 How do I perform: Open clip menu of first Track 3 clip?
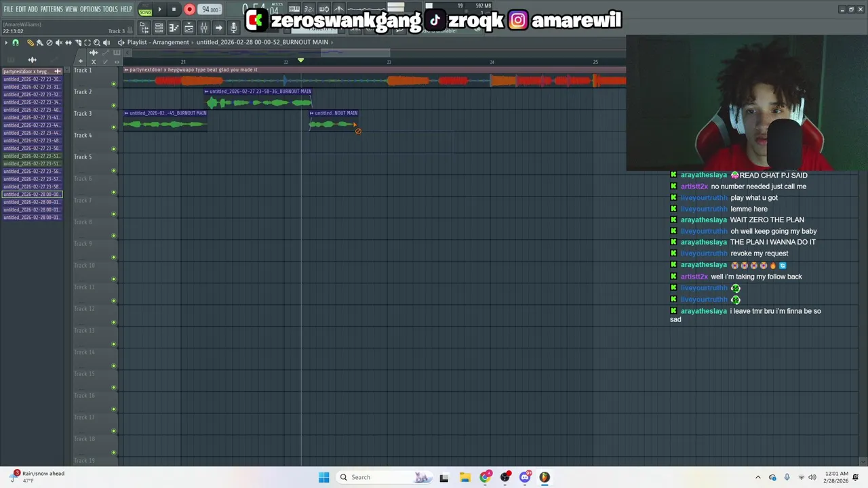tap(126, 113)
